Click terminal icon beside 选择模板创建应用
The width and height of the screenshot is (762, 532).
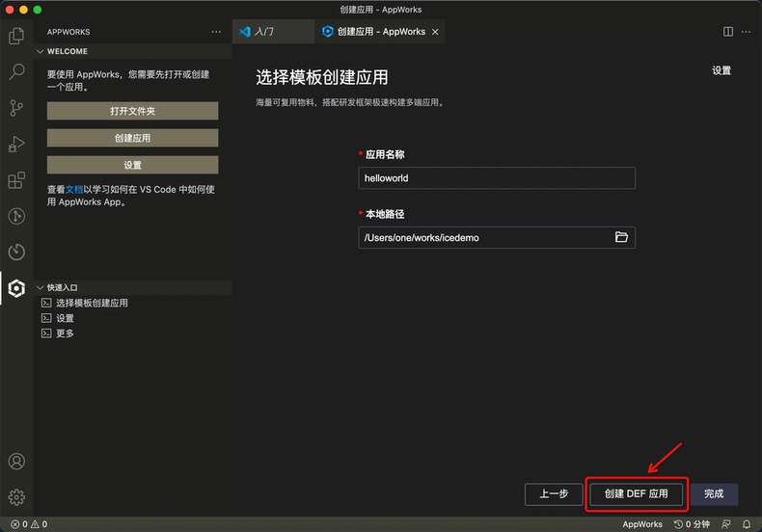(x=46, y=303)
